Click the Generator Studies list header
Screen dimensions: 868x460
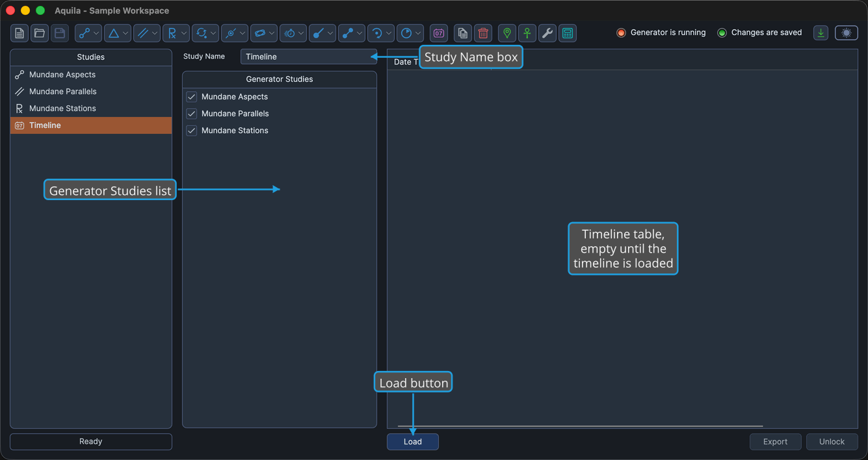click(x=280, y=79)
